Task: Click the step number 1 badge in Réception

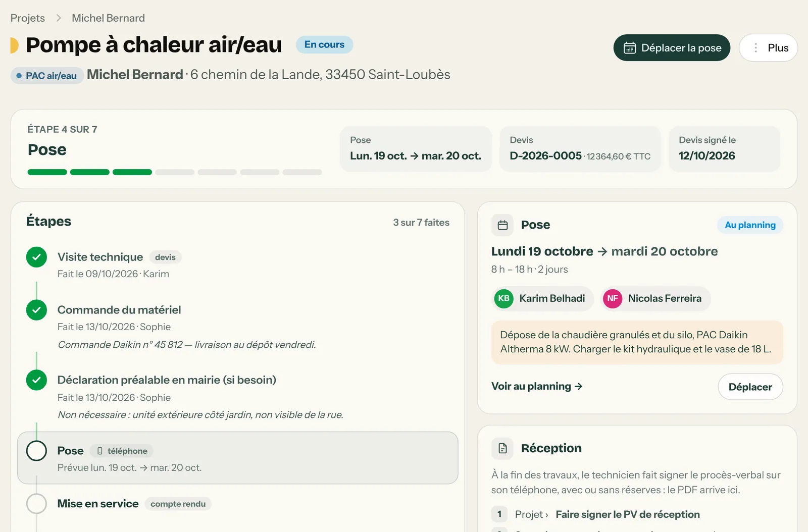Action: click(499, 514)
